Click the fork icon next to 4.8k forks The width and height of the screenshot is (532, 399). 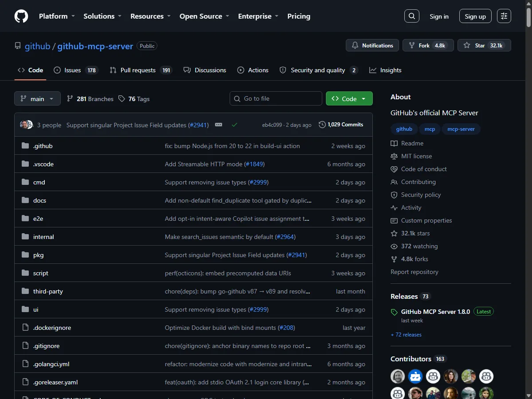tap(394, 259)
